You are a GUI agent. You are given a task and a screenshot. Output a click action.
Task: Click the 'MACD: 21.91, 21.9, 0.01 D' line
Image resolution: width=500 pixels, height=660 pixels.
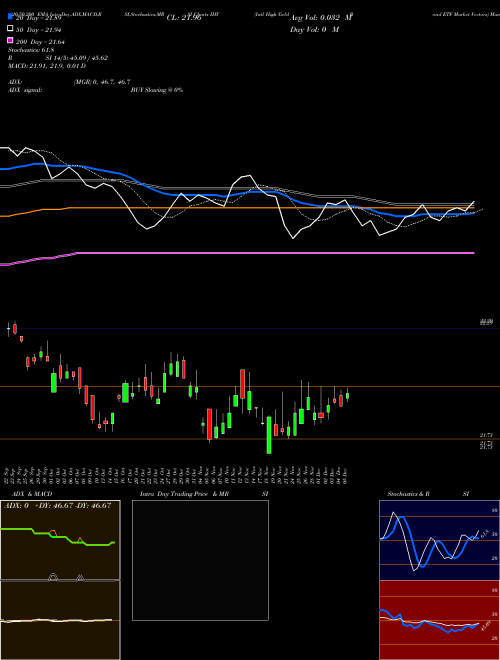tap(47, 66)
